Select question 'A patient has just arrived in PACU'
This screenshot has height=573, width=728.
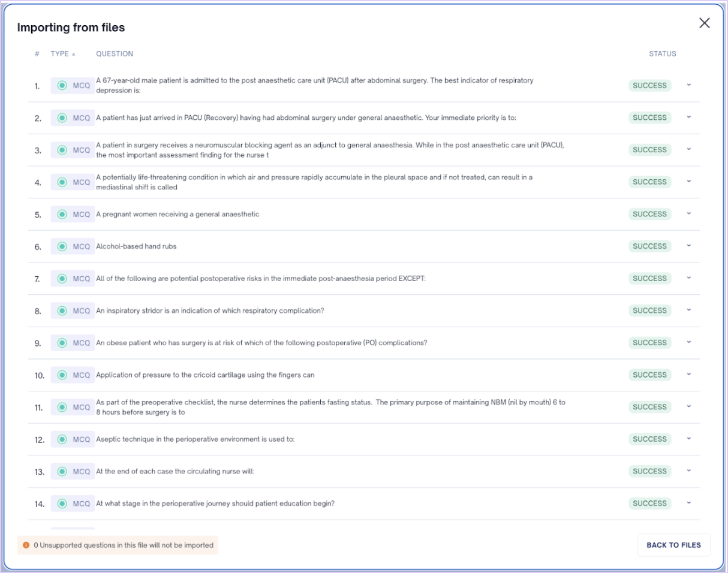(x=306, y=118)
